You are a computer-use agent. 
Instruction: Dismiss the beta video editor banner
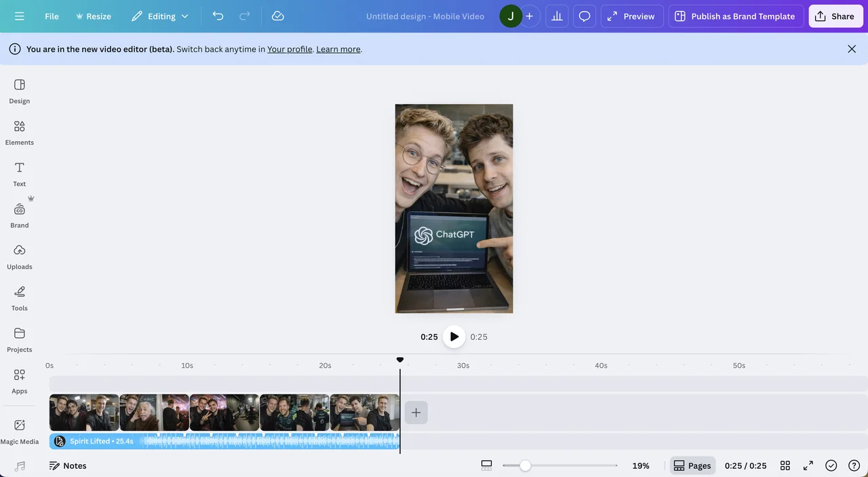(x=852, y=49)
